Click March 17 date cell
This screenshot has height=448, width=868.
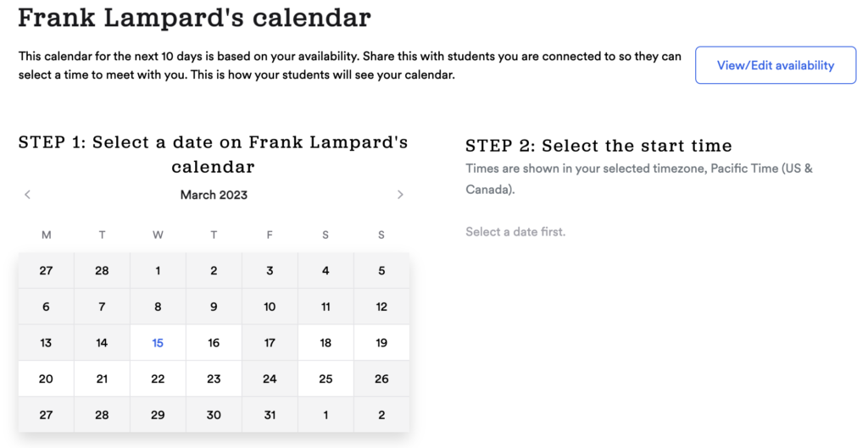pos(270,343)
